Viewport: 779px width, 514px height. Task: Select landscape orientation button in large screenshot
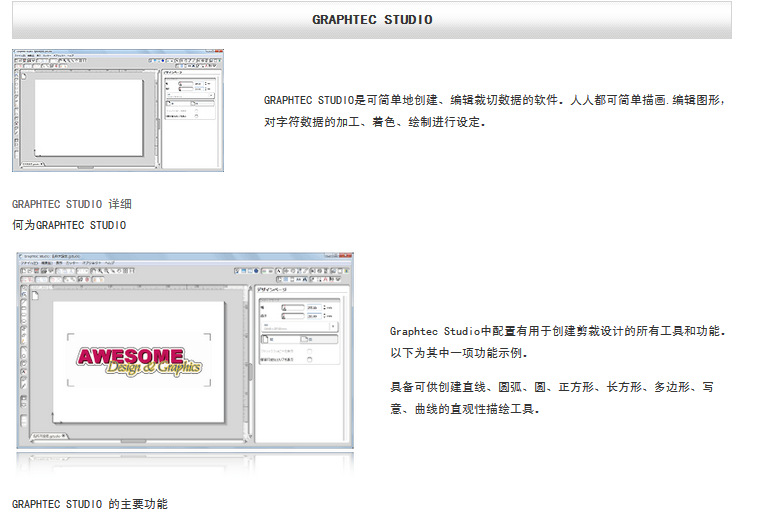tap(319, 339)
